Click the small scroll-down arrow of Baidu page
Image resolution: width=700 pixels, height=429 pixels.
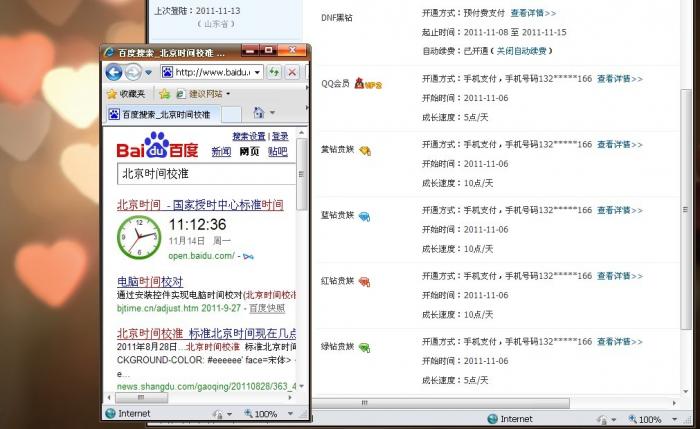[x=302, y=386]
